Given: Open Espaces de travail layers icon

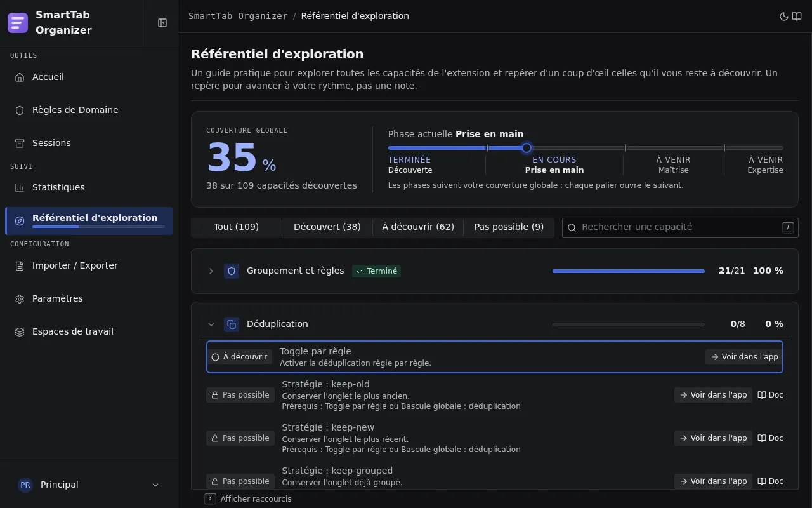Looking at the screenshot, I should click(20, 331).
